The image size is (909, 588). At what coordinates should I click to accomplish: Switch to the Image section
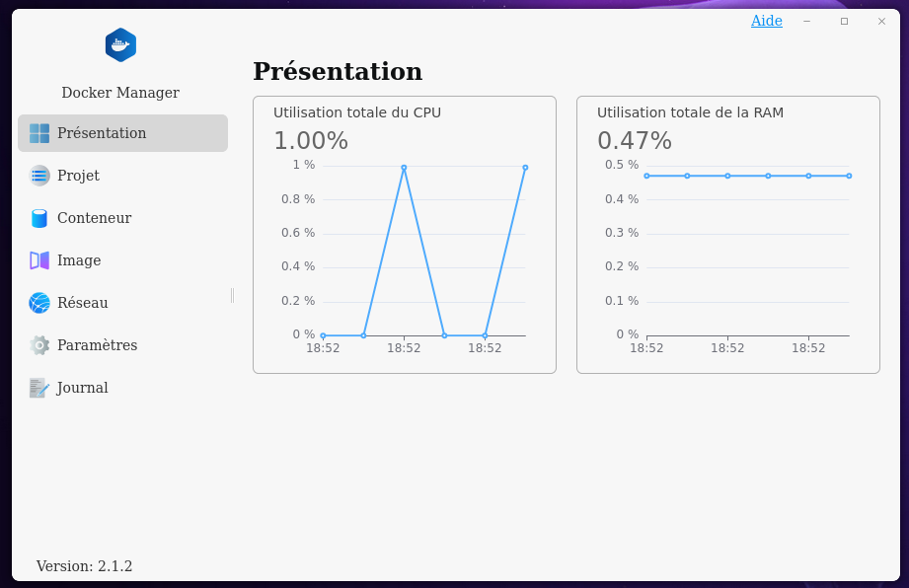[x=79, y=260]
